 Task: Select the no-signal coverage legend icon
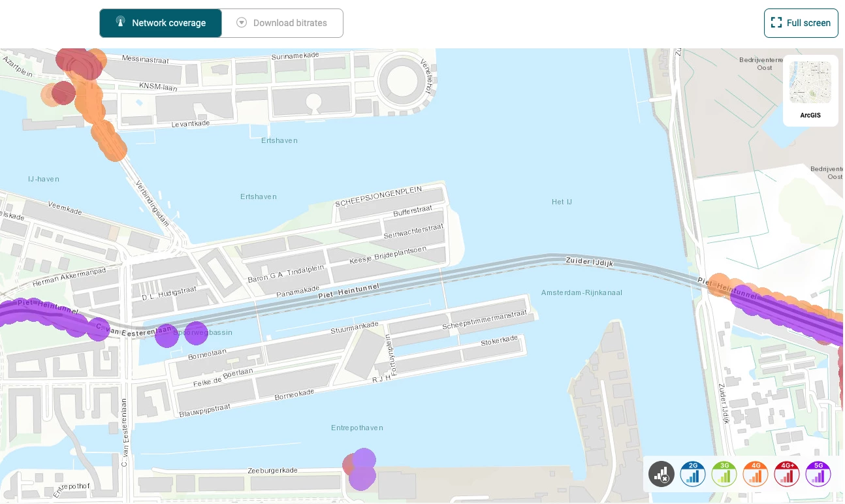click(662, 474)
